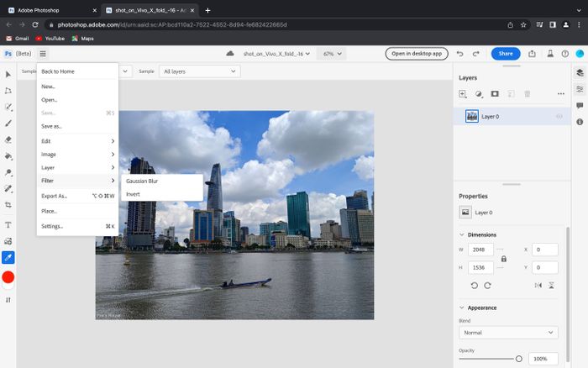Open the 67% zoom level dropdown
The image size is (588, 368).
coord(333,53)
